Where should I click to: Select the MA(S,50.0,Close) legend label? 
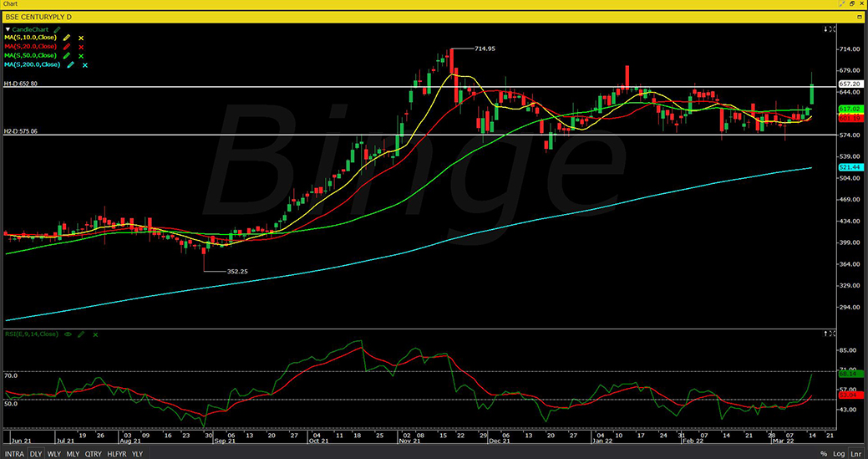(x=30, y=55)
